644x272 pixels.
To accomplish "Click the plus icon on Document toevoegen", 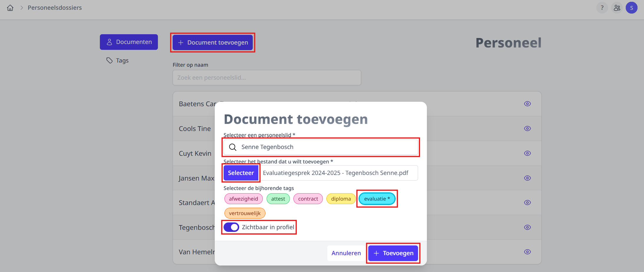I will pyautogui.click(x=181, y=42).
